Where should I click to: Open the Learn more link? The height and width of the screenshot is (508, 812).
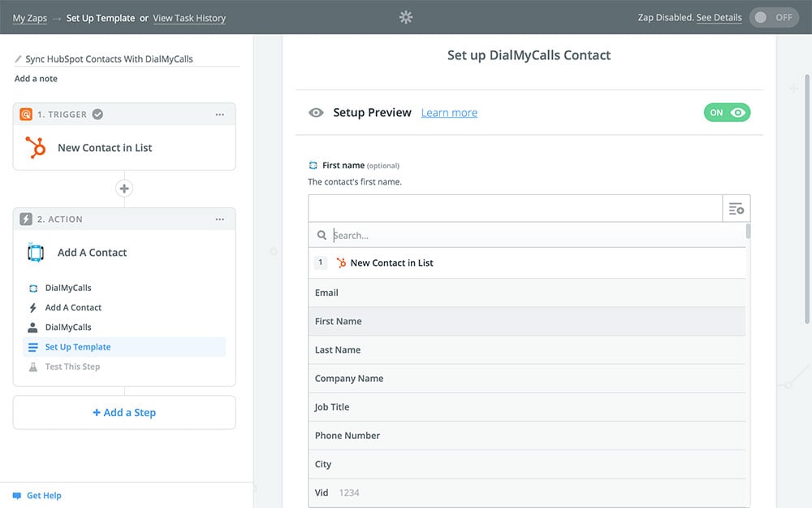(x=449, y=113)
